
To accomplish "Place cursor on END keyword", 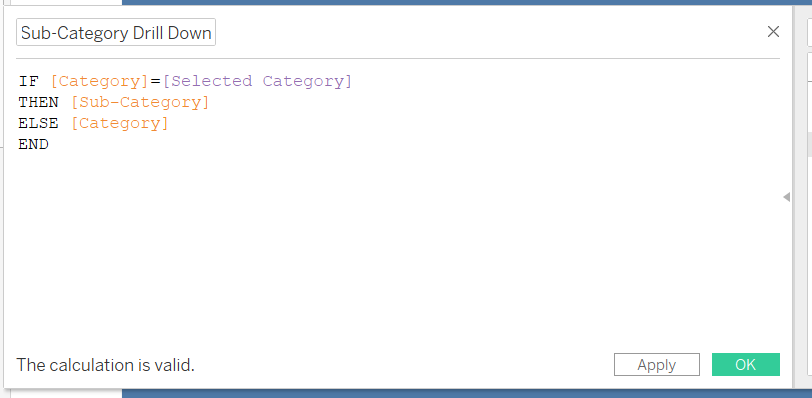I will 34,144.
